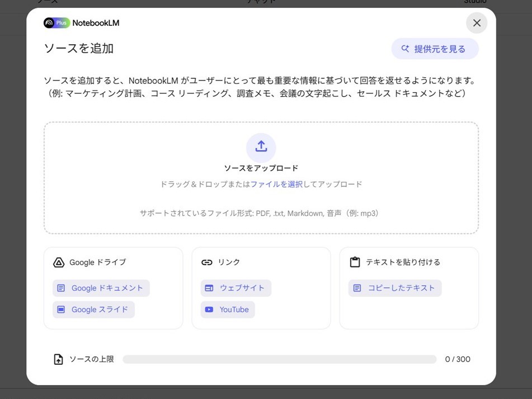Click the Google ドライブ triangle icon
Image resolution: width=532 pixels, height=399 pixels.
coord(59,262)
